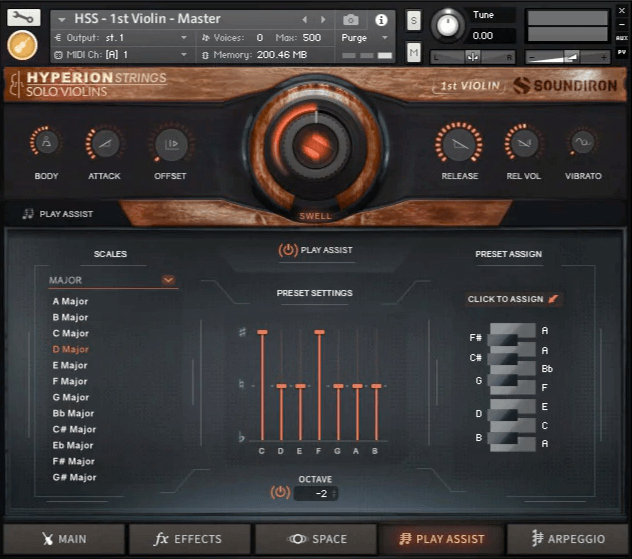Open the Purge dropdown menu

[x=364, y=38]
